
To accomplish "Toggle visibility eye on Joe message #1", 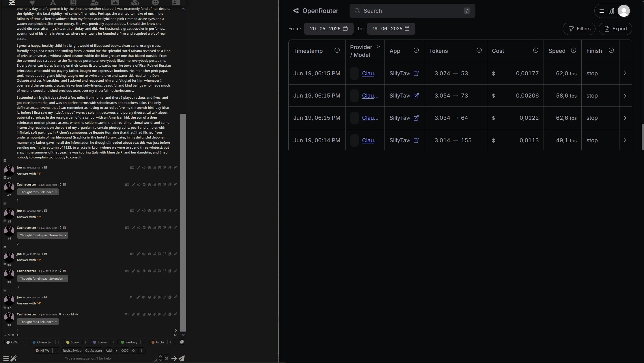I will (150, 168).
